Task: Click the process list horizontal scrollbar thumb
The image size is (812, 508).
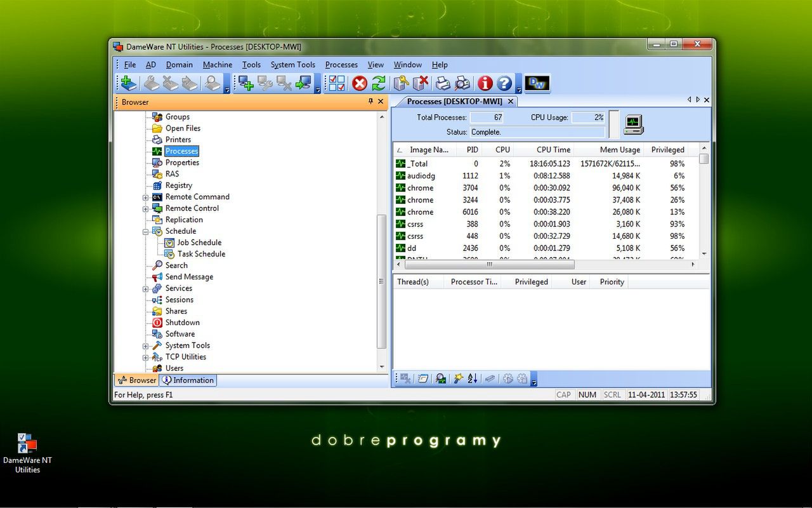Action: [489, 264]
